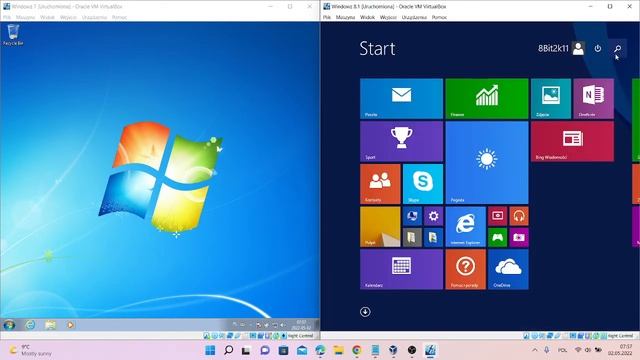Open Pomoc menu in Windows 8.1 VirtualBox window
Viewport: 640px width, 360px height.
(439, 17)
